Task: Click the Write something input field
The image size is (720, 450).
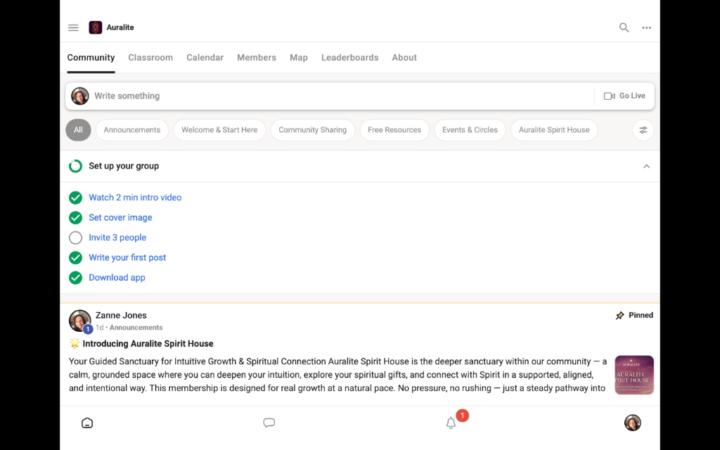Action: coord(340,96)
